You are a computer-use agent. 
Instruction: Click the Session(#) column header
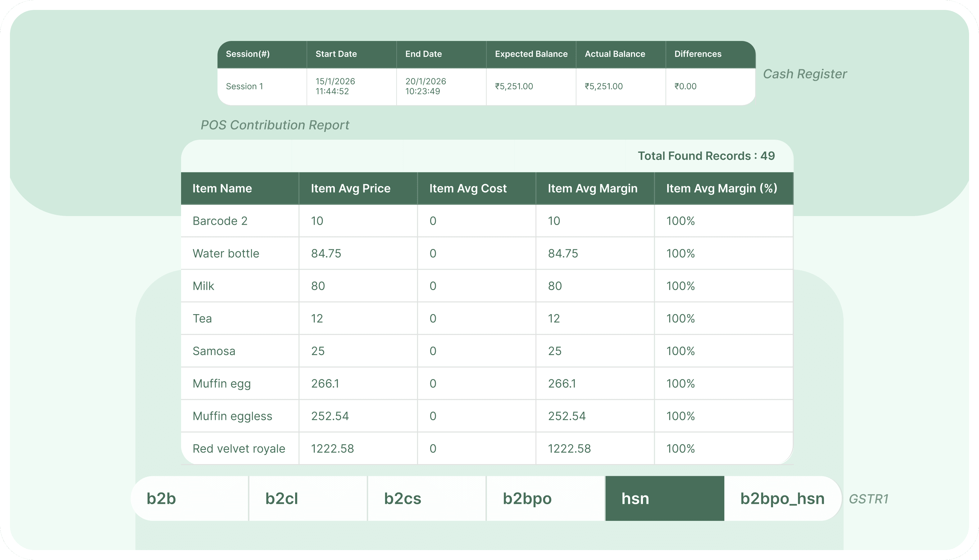pos(248,54)
